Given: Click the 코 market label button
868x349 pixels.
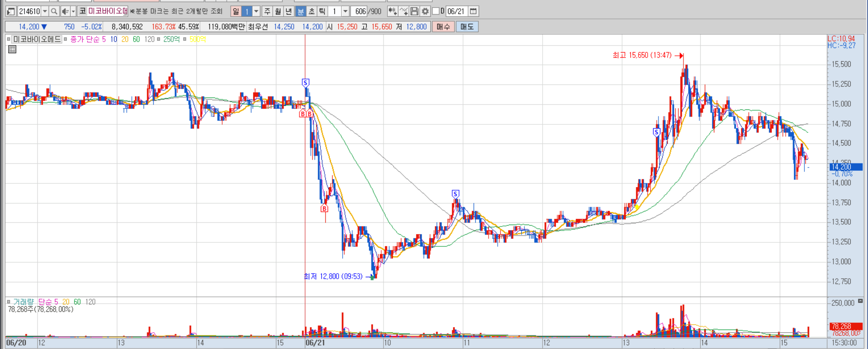Looking at the screenshot, I should 83,11.
